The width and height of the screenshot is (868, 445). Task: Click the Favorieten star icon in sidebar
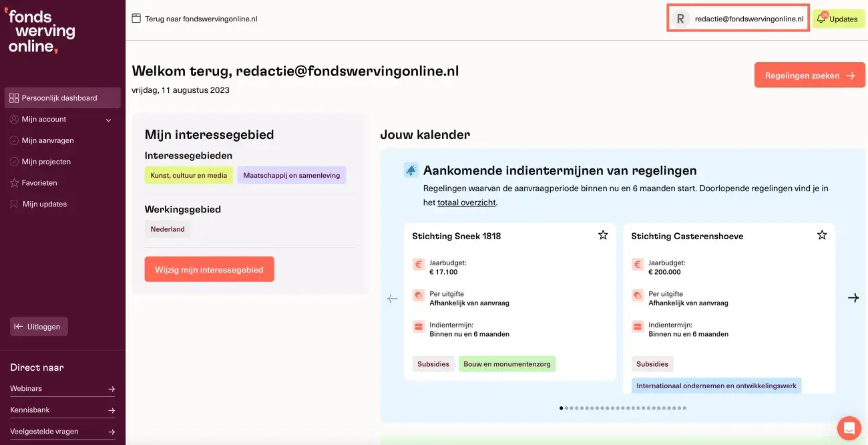click(14, 183)
